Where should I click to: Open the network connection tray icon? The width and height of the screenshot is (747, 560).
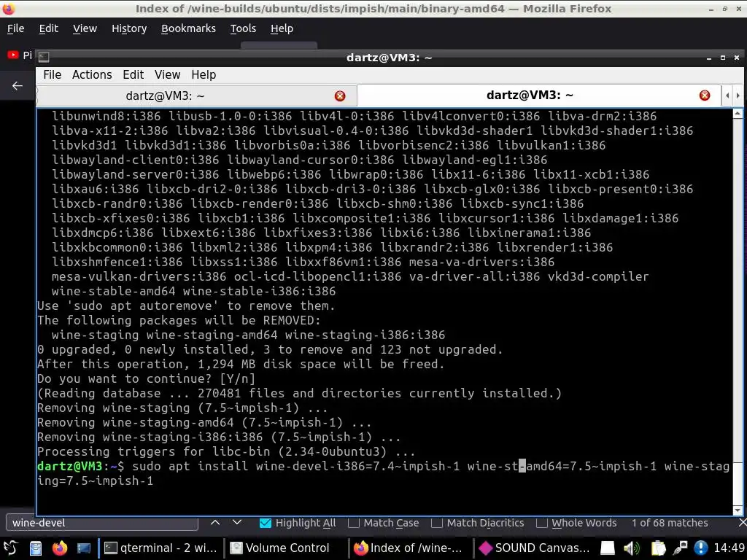point(680,548)
